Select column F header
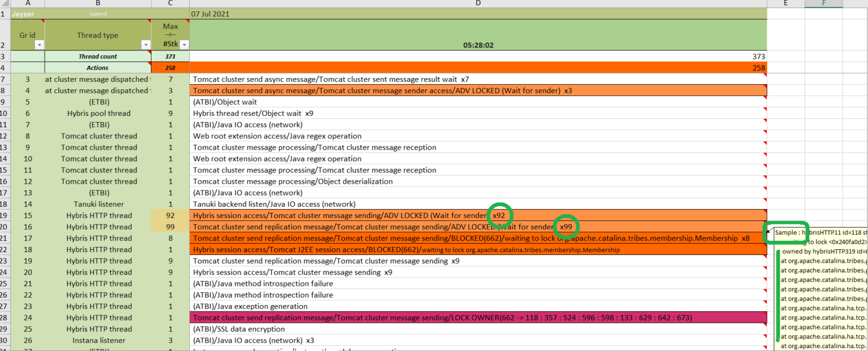The image size is (868, 351). click(824, 3)
